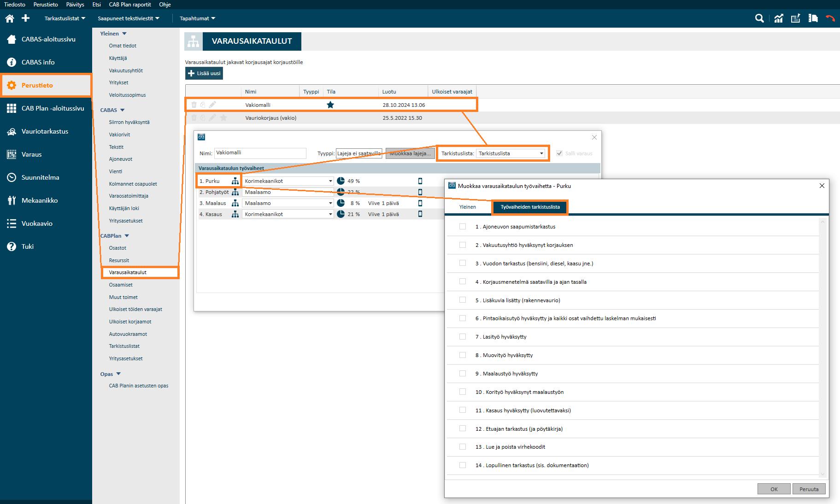Open the CAB Plan raportit menu
The height and width of the screenshot is (504, 840).
(130, 5)
